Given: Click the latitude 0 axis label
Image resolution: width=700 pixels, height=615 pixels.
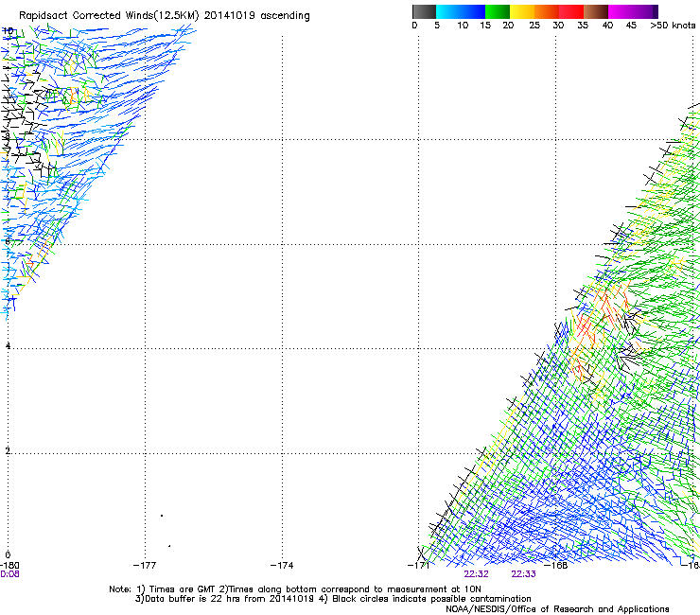Looking at the screenshot, I should [x=8, y=555].
